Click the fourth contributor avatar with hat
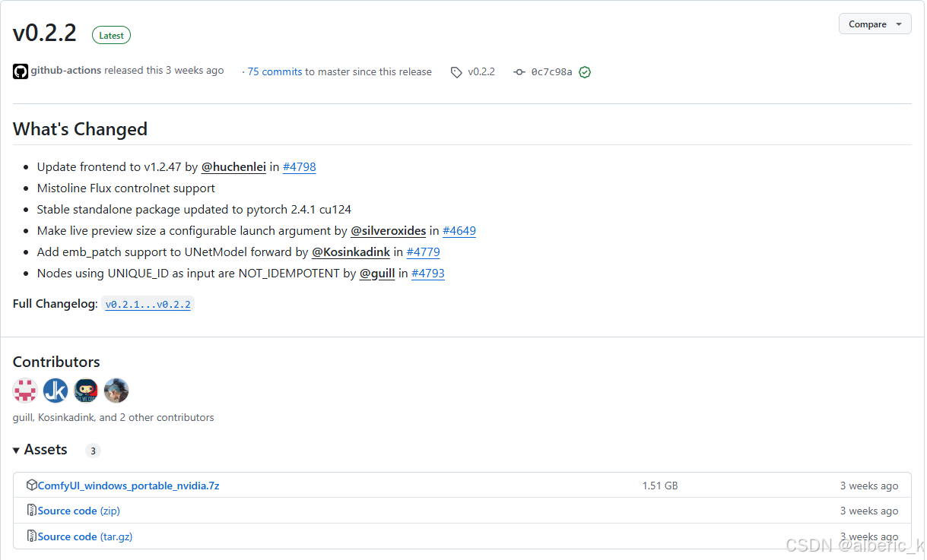The height and width of the screenshot is (560, 927). point(116,391)
